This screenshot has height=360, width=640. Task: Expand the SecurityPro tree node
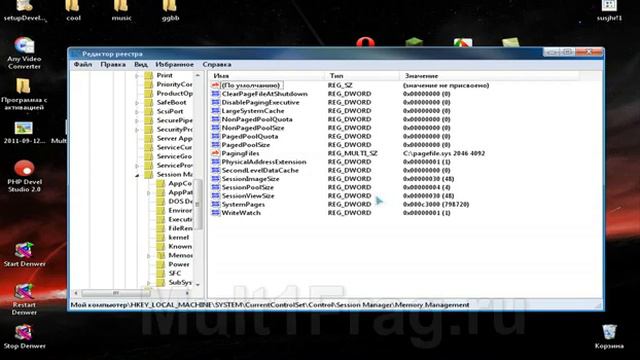[x=137, y=130]
